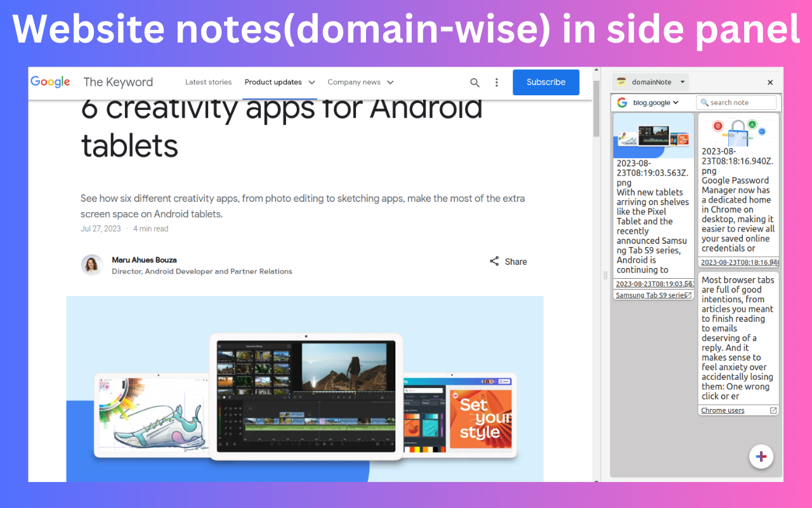Open the three-dot more options menu
The image size is (812, 508).
tap(497, 83)
